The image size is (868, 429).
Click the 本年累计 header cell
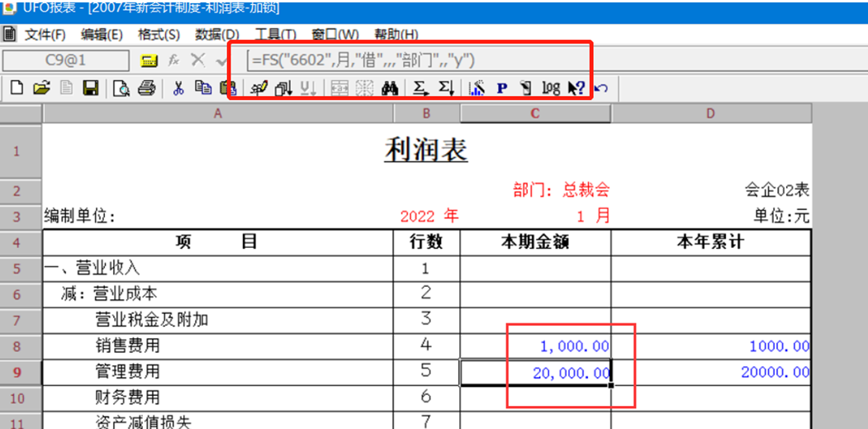pos(711,242)
